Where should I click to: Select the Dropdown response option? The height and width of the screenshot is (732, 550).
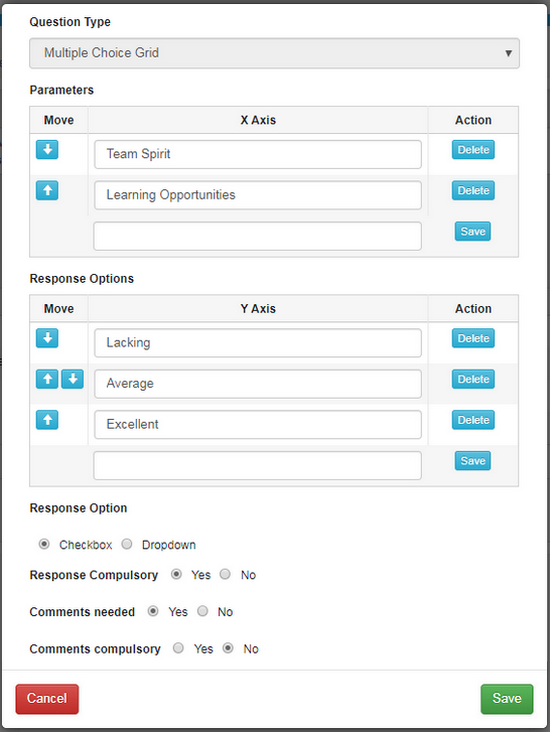127,544
